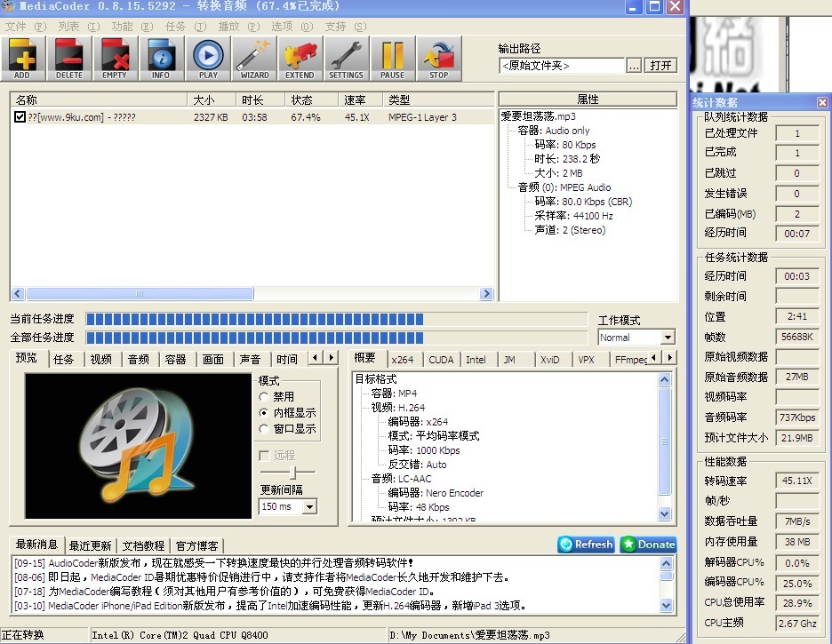The height and width of the screenshot is (644, 832).
Task: Stop transcoding with the STOP icon
Action: 439,59
